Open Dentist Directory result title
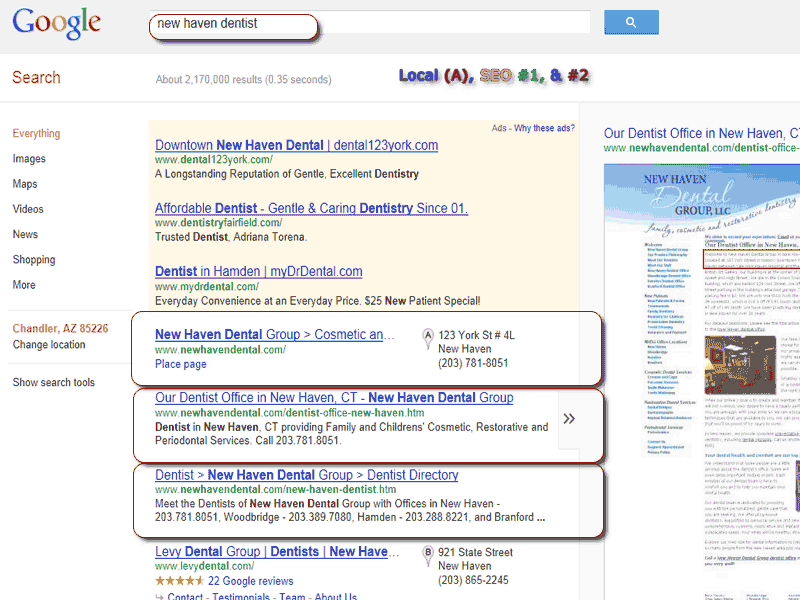 [x=307, y=475]
